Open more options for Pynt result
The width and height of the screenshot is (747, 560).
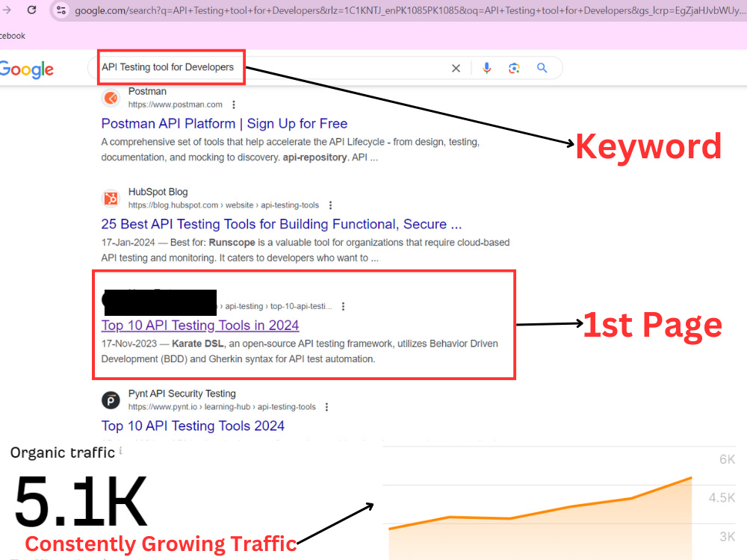(327, 407)
